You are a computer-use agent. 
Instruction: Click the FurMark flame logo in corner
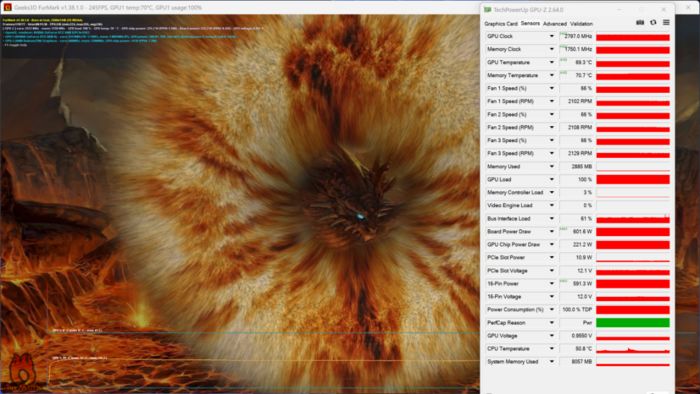pos(21,370)
